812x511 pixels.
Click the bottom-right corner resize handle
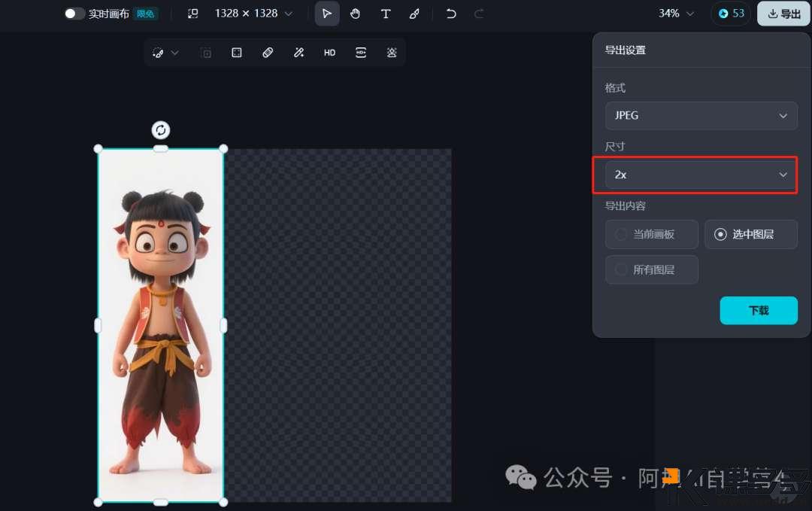tap(223, 502)
